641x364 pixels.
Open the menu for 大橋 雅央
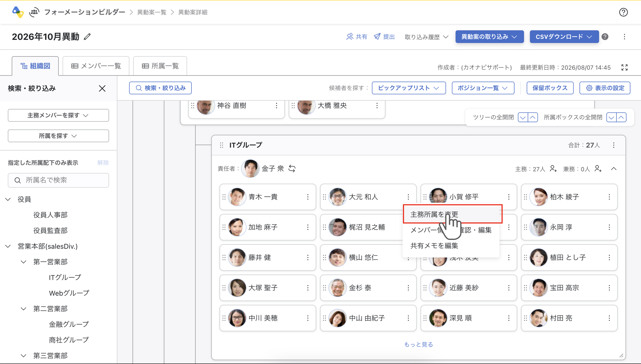click(377, 106)
